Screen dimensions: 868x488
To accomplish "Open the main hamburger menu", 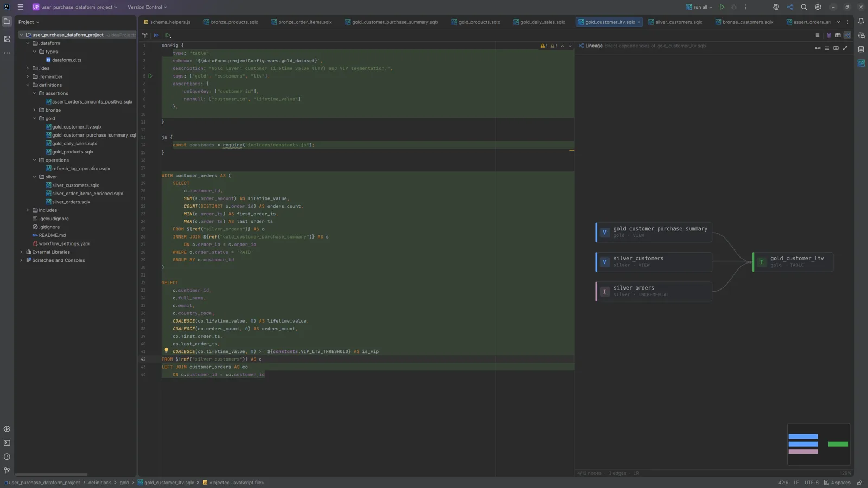I will [21, 7].
